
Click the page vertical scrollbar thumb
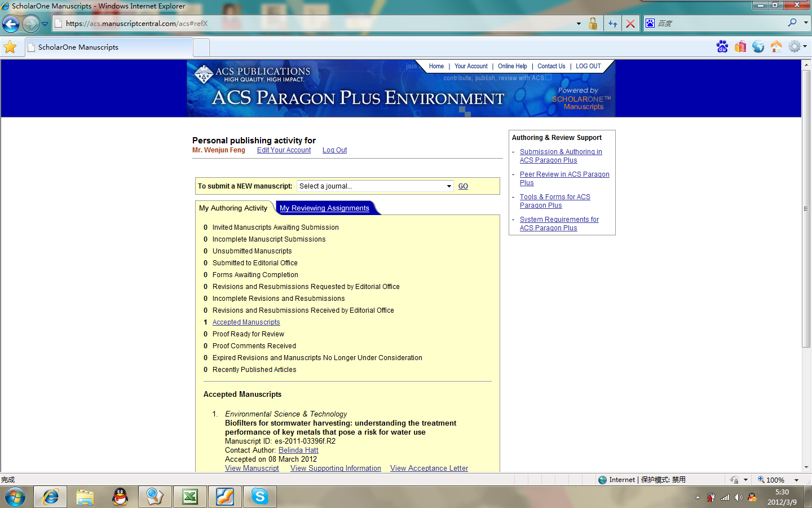click(x=806, y=208)
